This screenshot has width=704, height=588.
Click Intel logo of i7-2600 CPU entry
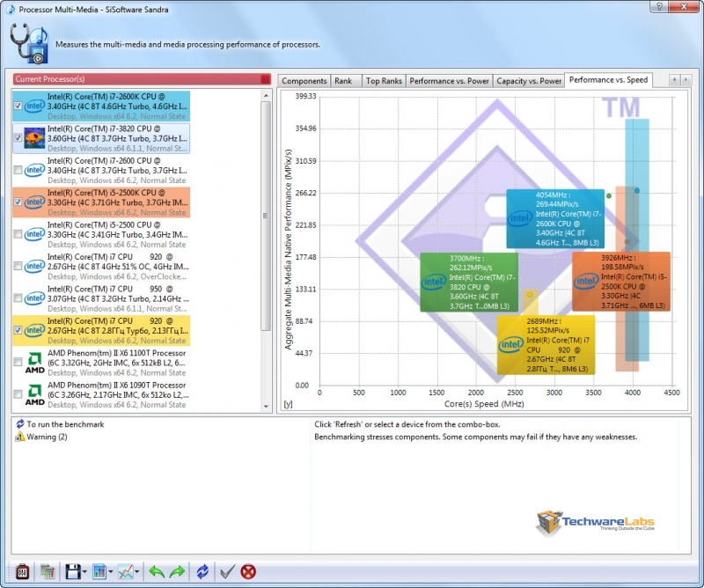click(x=34, y=170)
